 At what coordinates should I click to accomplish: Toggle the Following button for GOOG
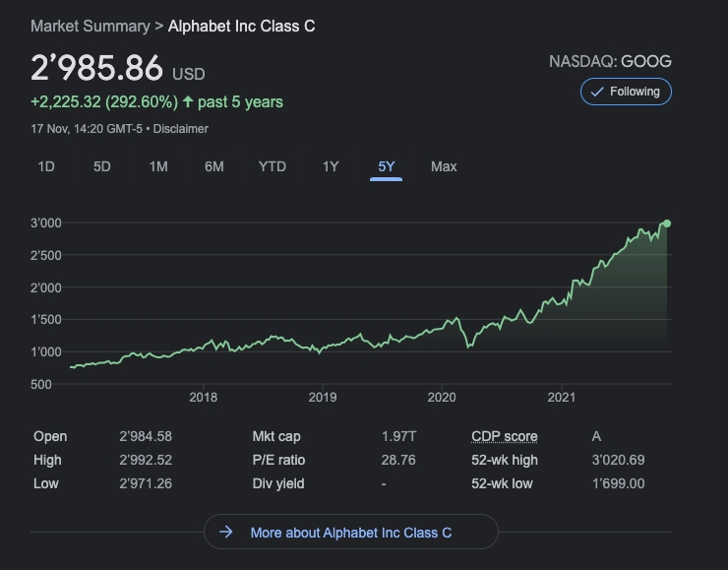tap(626, 92)
